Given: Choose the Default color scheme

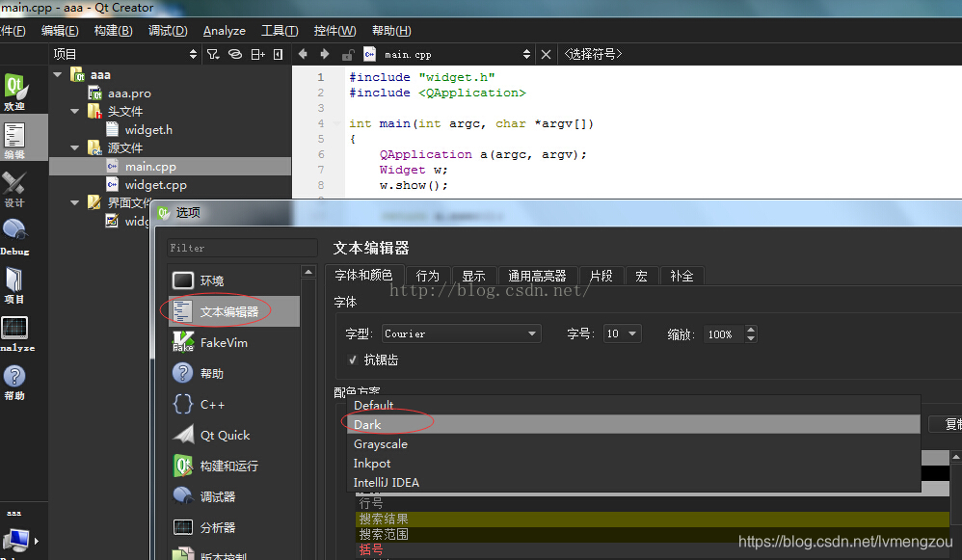Looking at the screenshot, I should tap(633, 406).
